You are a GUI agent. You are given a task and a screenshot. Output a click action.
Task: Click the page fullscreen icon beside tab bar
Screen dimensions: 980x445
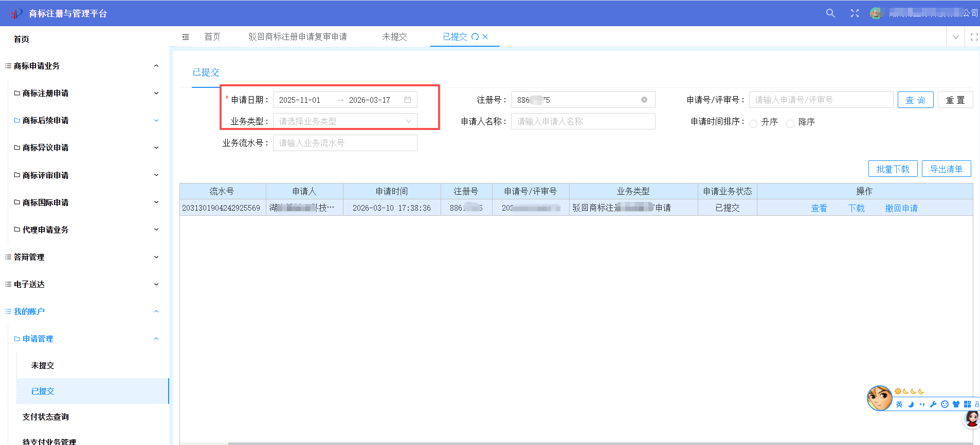pos(974,37)
